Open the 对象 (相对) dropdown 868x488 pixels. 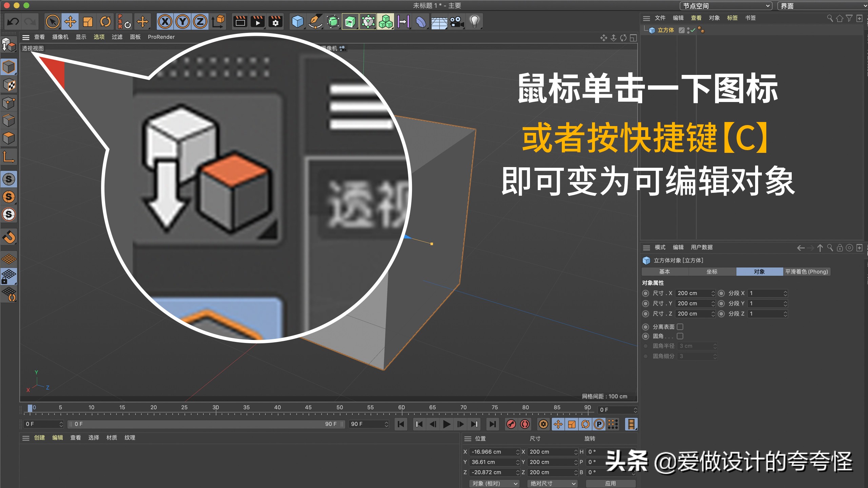494,483
